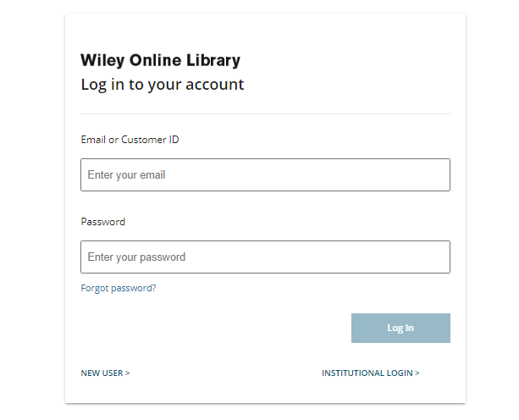Click the right end of the email field
Viewport: 519px width, 420px height.
(x=439, y=175)
